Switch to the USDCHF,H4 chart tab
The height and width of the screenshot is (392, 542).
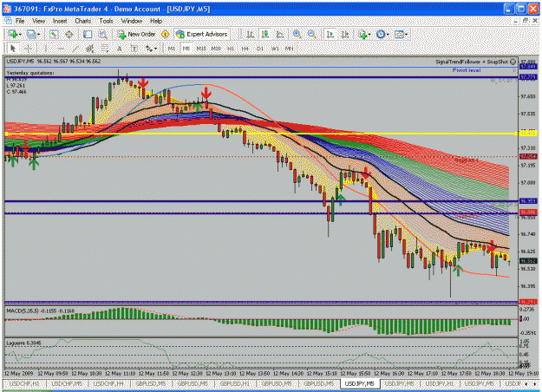[x=109, y=383]
